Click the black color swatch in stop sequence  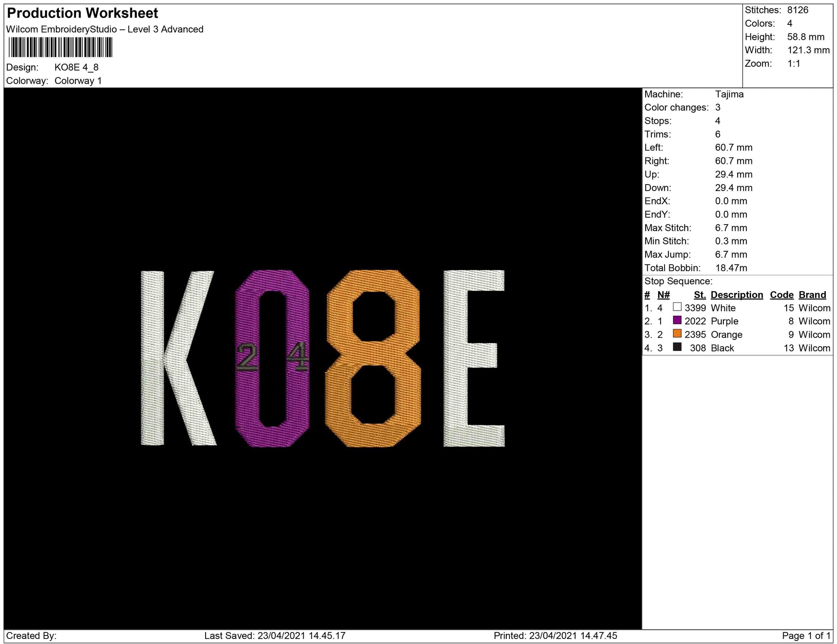click(677, 347)
